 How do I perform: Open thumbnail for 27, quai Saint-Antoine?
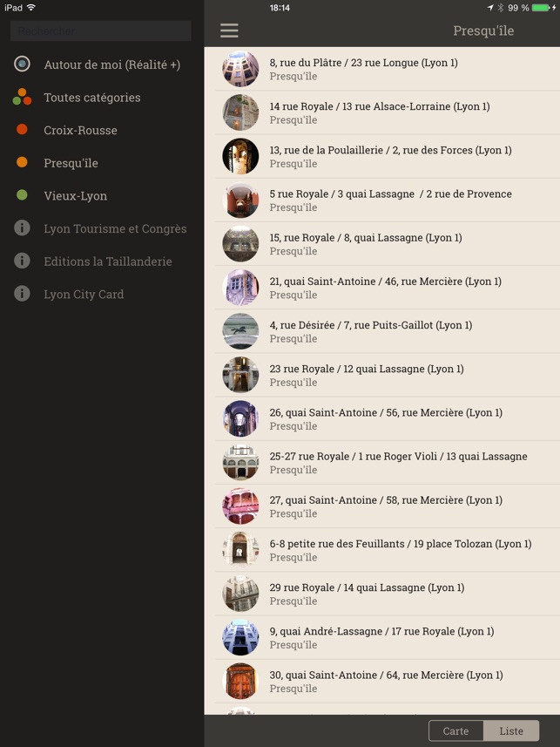pos(240,506)
